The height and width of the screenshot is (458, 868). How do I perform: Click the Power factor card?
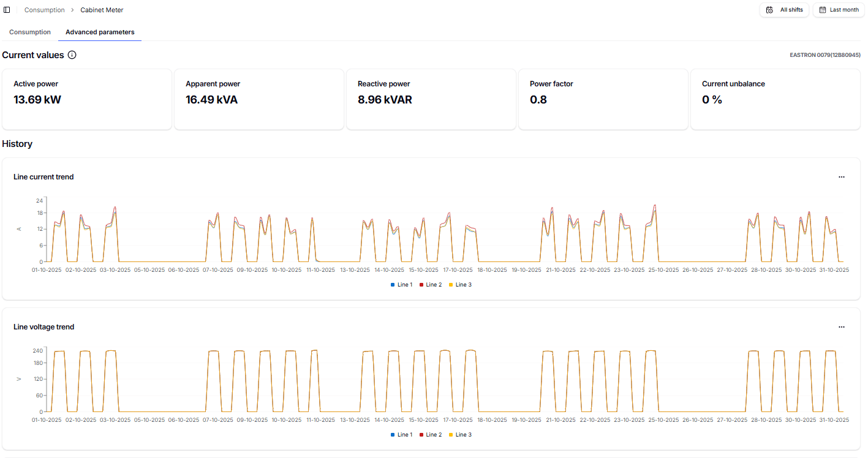(603, 99)
